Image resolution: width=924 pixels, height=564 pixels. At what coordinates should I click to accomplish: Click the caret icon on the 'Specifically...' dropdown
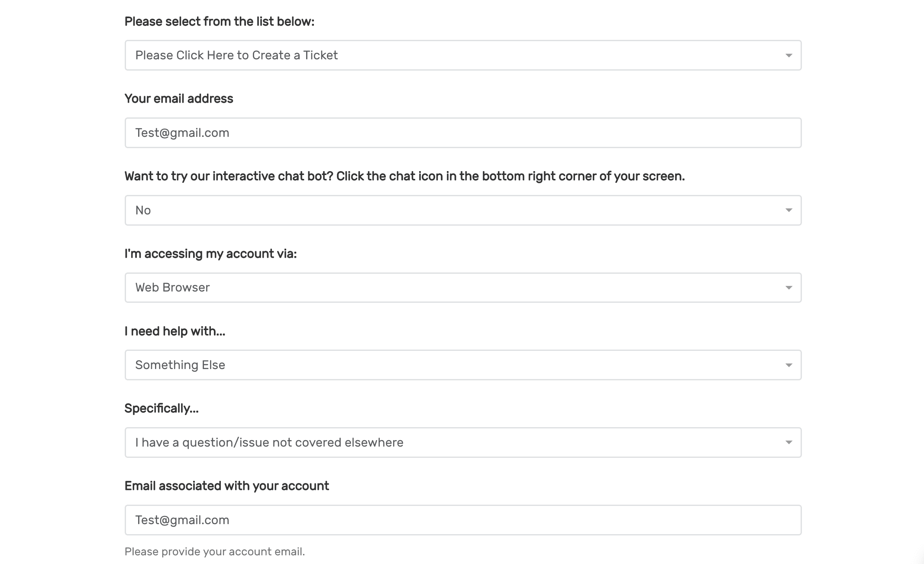click(x=788, y=442)
